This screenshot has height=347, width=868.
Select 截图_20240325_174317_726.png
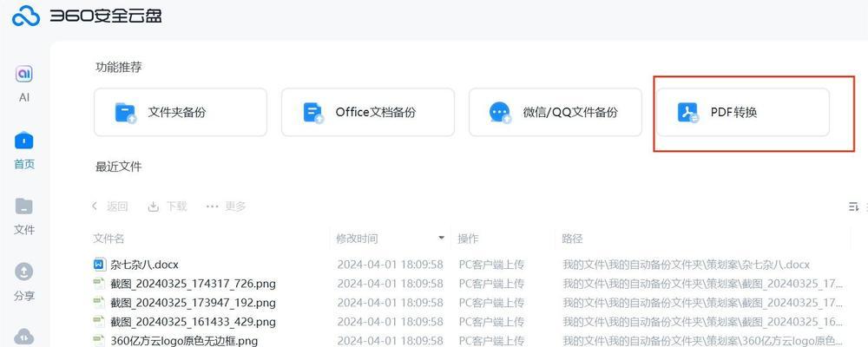point(194,284)
